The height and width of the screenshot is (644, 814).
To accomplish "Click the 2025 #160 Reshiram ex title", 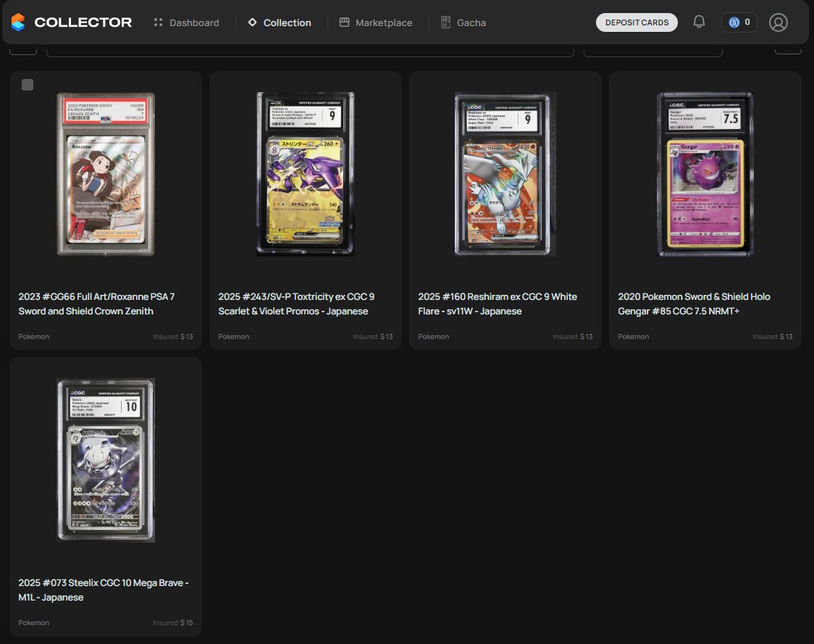I will pyautogui.click(x=498, y=304).
